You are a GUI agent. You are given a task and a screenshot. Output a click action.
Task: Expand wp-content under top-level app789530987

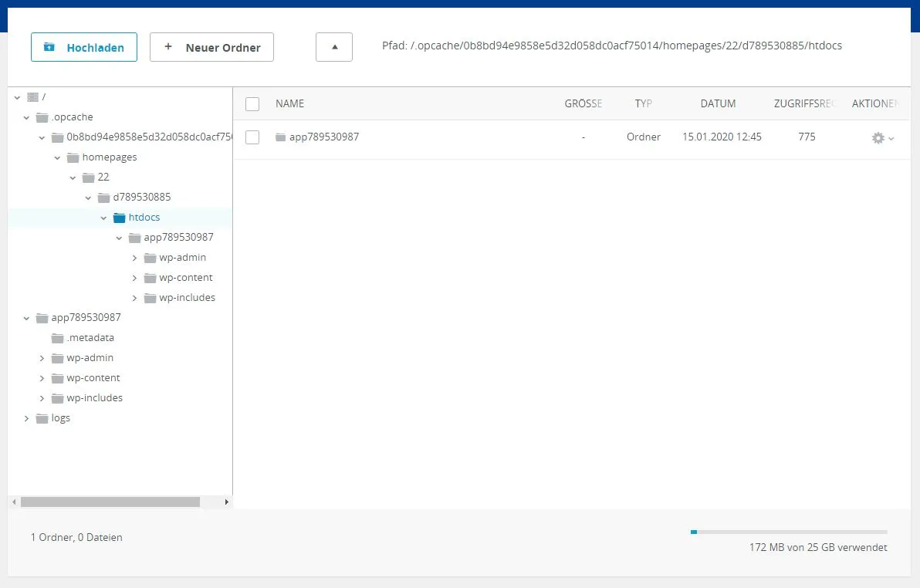[42, 379]
